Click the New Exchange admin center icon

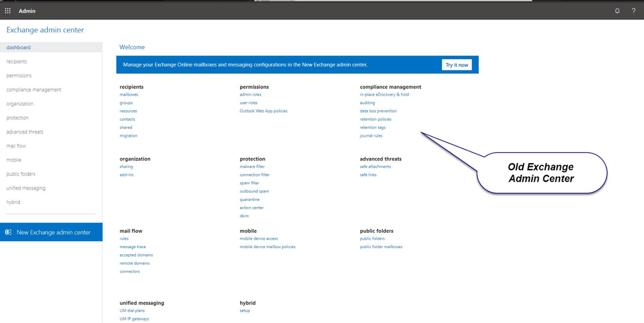pyautogui.click(x=8, y=232)
